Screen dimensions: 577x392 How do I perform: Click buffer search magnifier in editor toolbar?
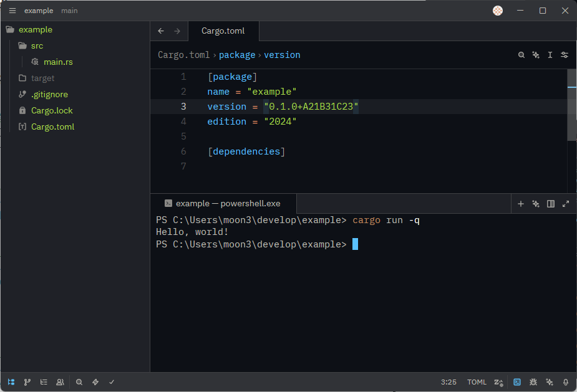(521, 55)
